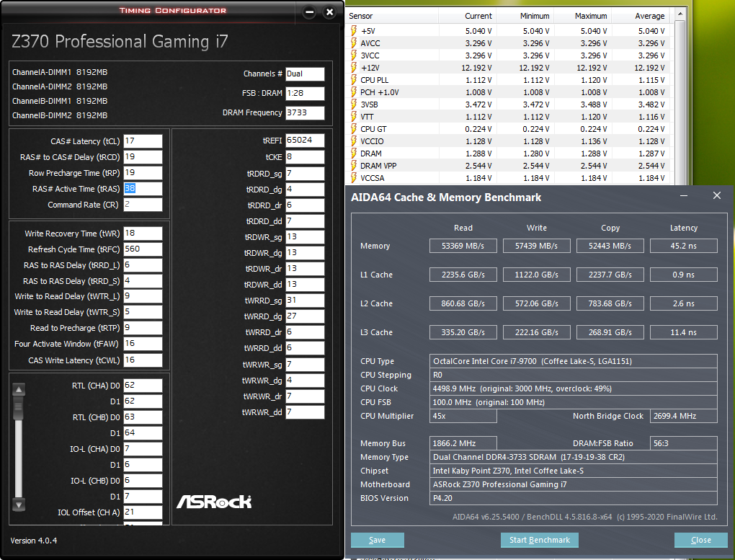The width and height of the screenshot is (735, 560).
Task: Click the CAS# Latency (tCL) field
Action: pos(143,141)
